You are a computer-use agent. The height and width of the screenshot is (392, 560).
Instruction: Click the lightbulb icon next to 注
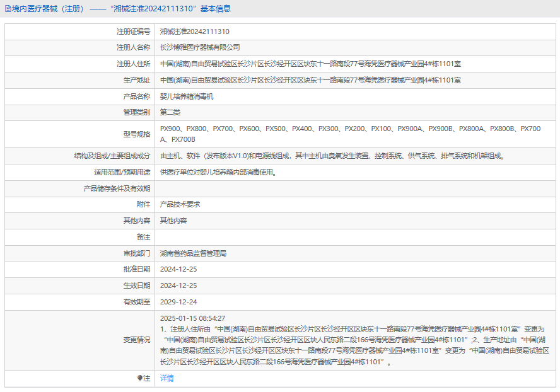point(140,378)
